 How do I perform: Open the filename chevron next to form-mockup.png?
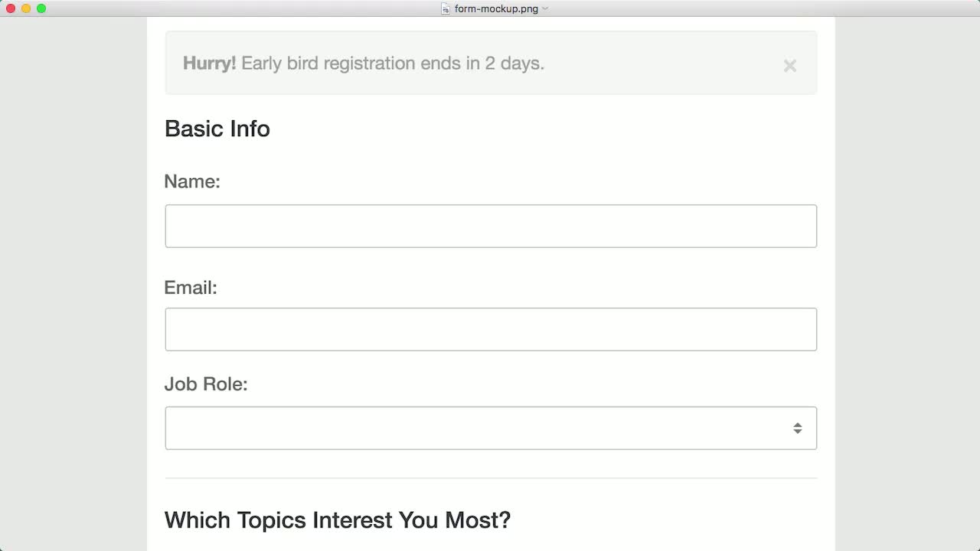544,8
